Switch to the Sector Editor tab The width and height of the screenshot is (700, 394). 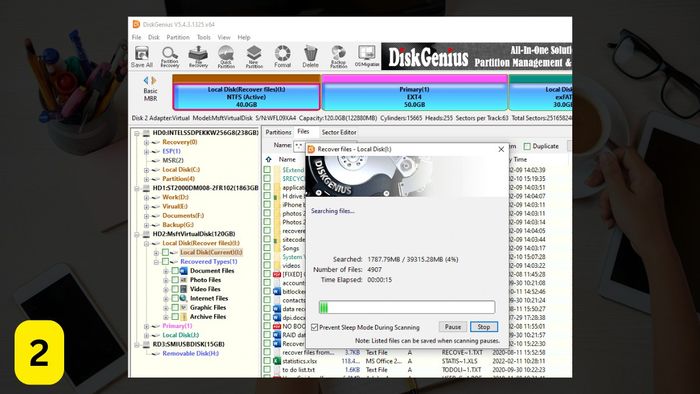pos(339,133)
